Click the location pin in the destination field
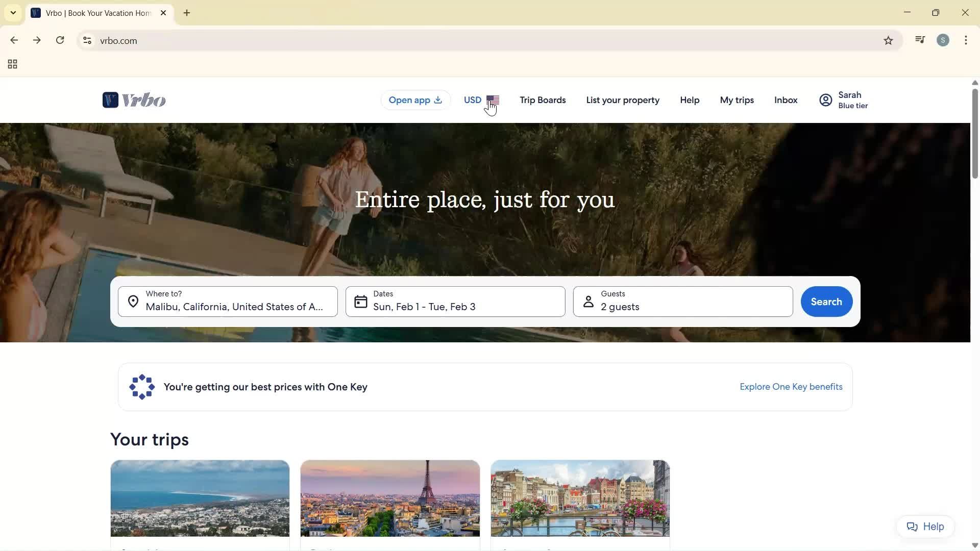Image resolution: width=980 pixels, height=551 pixels. [x=133, y=302]
